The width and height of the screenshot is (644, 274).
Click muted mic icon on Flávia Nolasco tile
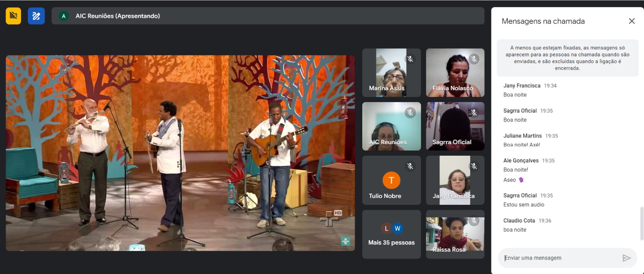pyautogui.click(x=474, y=59)
